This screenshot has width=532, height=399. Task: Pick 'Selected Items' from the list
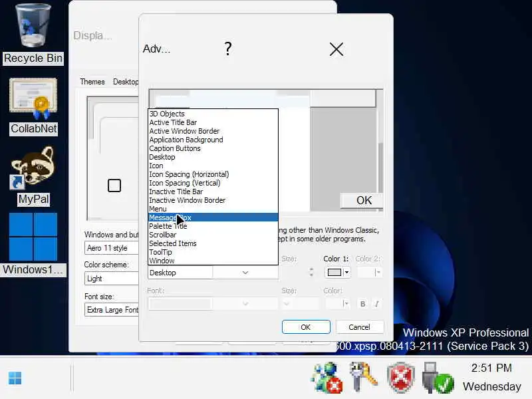[x=213, y=243]
